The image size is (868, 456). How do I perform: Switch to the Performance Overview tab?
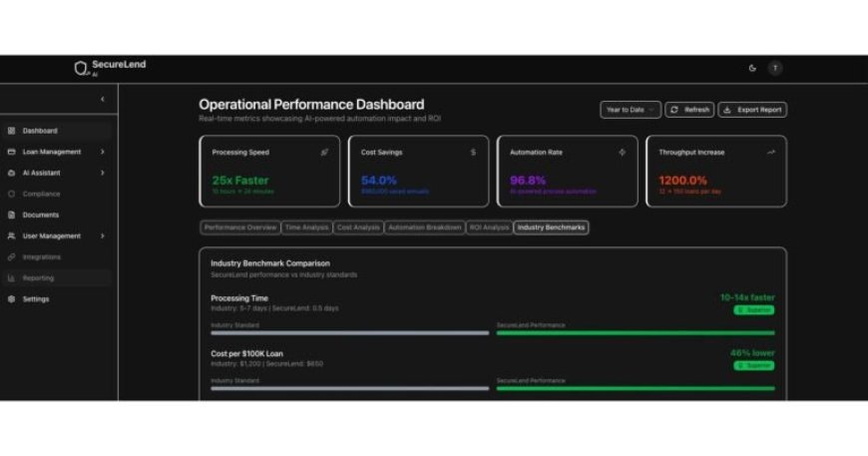pos(240,228)
